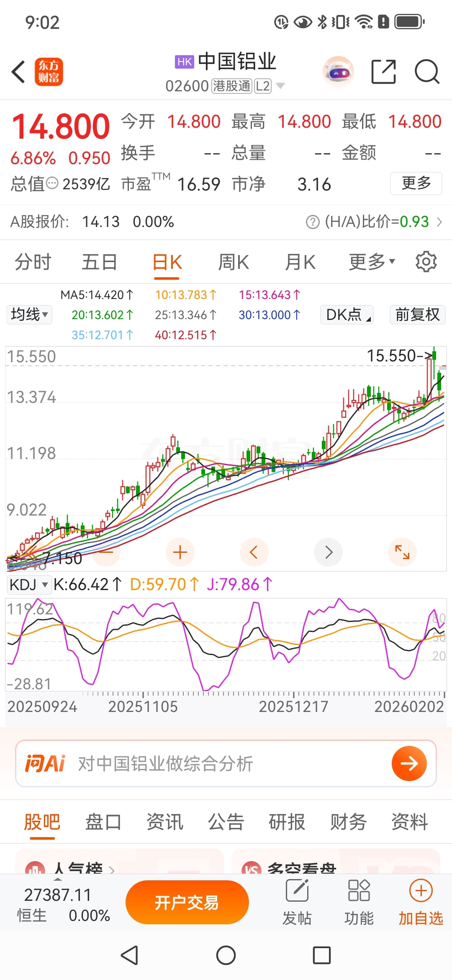Select the 股吧 tab

pos(42,822)
